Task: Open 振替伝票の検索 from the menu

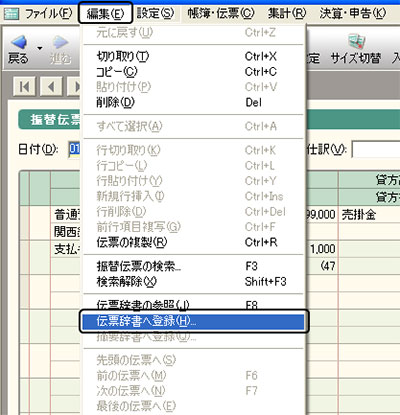Action: [194, 266]
